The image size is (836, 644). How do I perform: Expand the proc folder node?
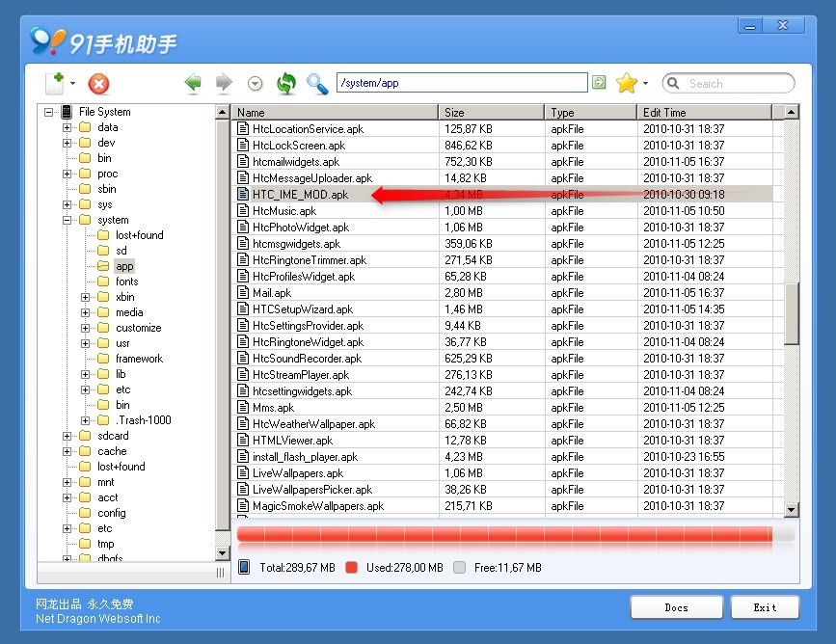tap(67, 174)
